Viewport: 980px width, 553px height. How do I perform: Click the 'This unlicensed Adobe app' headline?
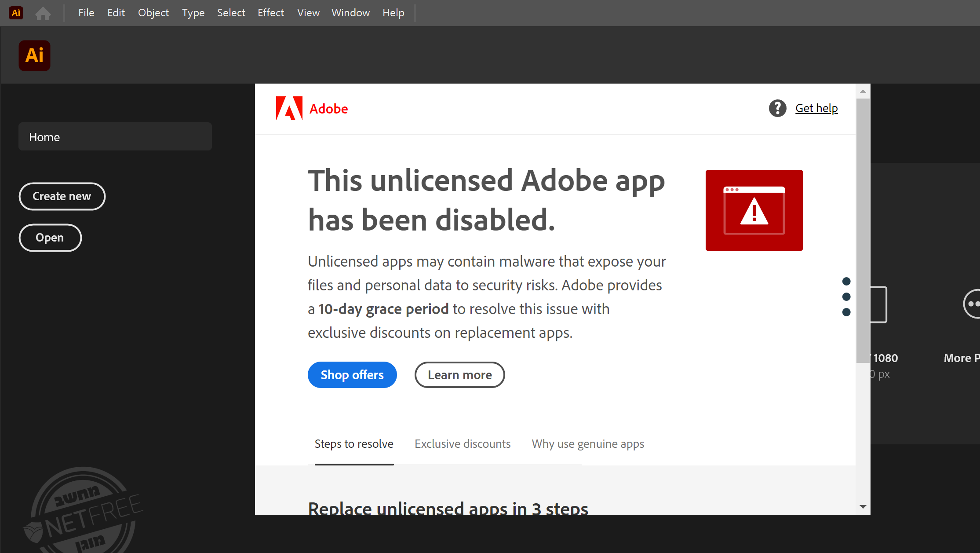pyautogui.click(x=486, y=181)
